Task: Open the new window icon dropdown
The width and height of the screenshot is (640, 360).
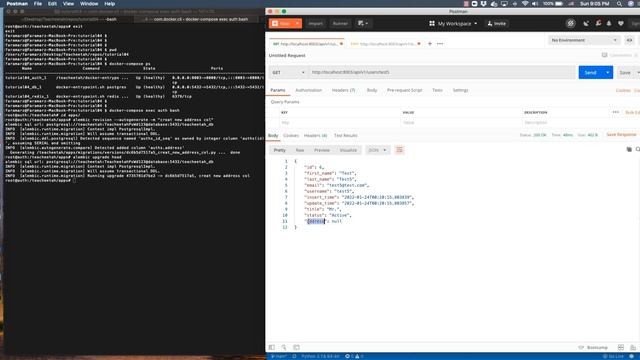Action: pyautogui.click(x=363, y=23)
